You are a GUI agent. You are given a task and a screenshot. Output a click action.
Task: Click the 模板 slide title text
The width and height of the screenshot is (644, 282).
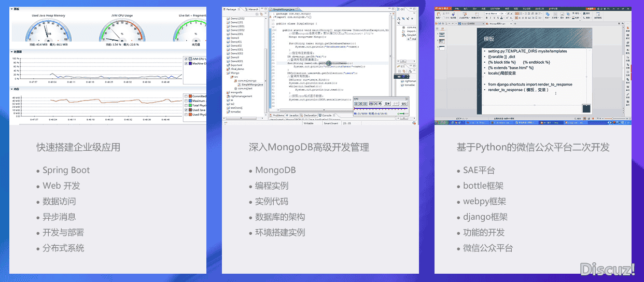tap(489, 39)
